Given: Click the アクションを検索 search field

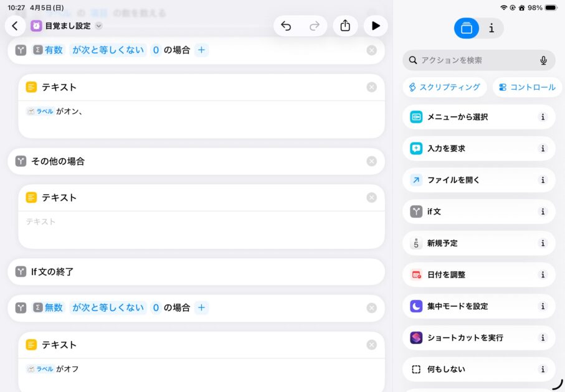Looking at the screenshot, I should pos(473,60).
